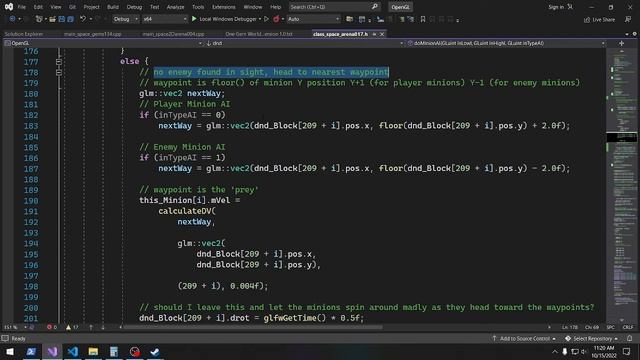
Task: Click Select Repository
Action: coord(591,338)
